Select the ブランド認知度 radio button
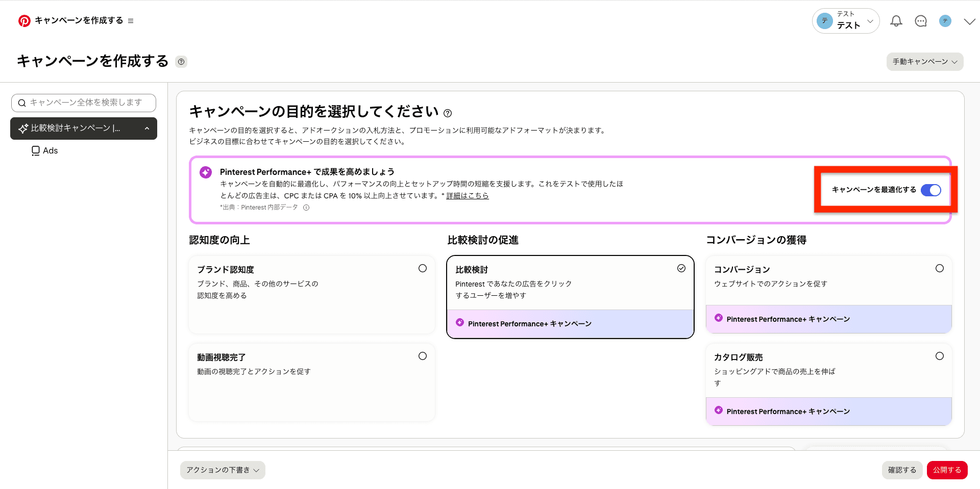 tap(423, 268)
